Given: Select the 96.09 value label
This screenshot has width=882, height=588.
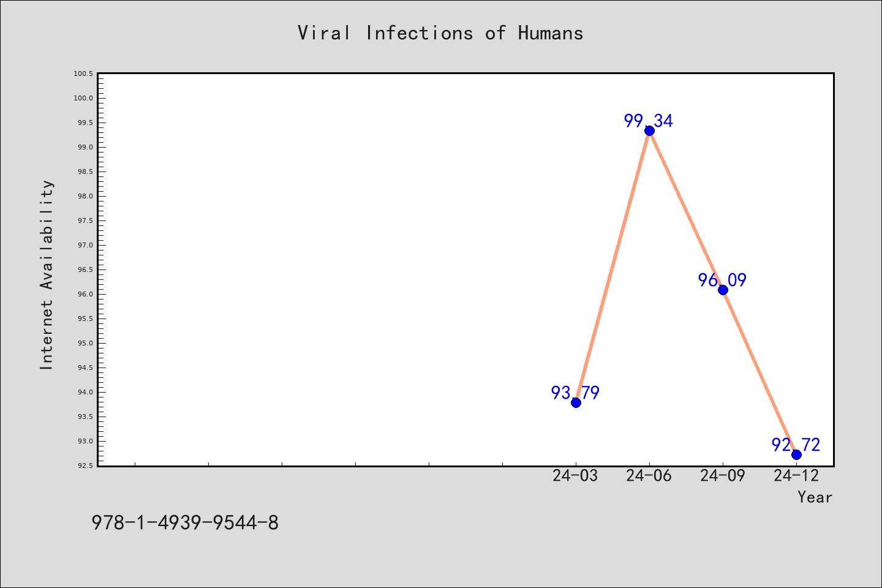Looking at the screenshot, I should pyautogui.click(x=722, y=280).
